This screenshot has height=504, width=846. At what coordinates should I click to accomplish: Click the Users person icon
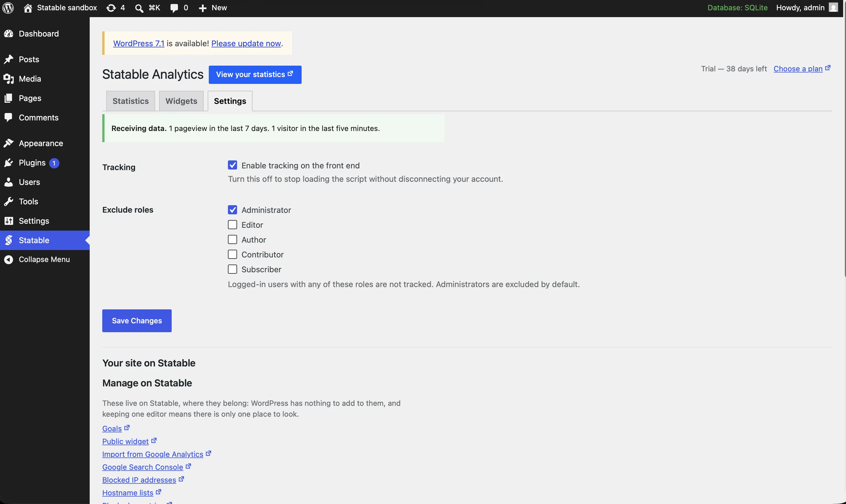[9, 182]
